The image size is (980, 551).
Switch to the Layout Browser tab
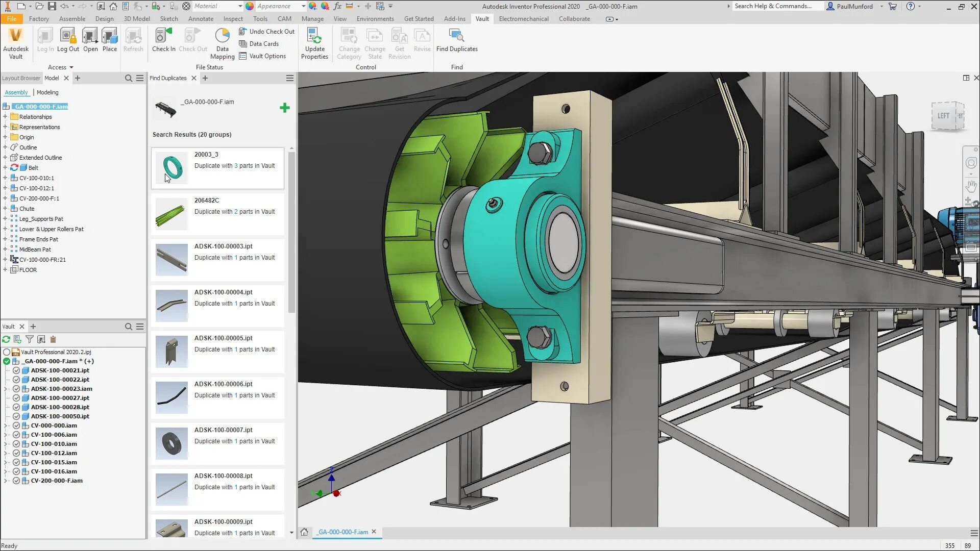pyautogui.click(x=21, y=78)
